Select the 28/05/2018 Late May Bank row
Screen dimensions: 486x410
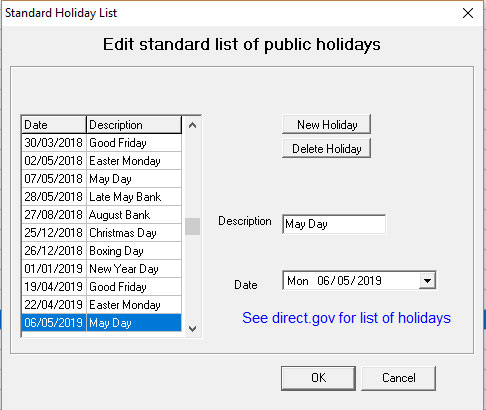point(101,197)
